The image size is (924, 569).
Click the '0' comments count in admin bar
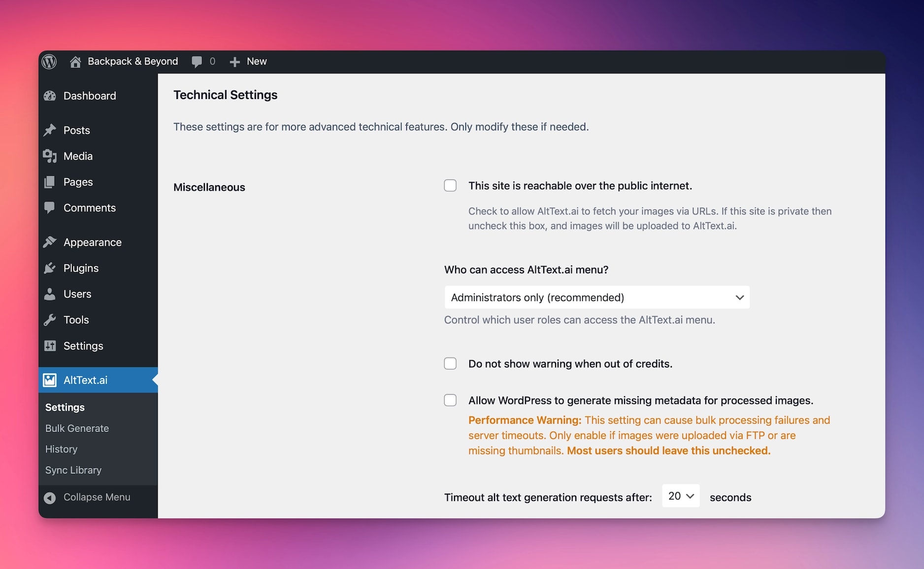point(212,62)
